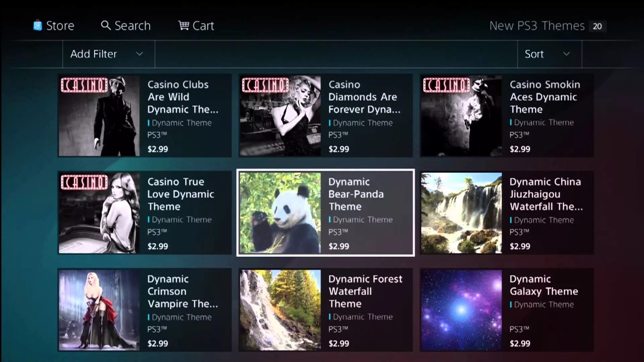Click $2.99 price on Forest Waterfall card
The image size is (644, 362).
point(339,344)
